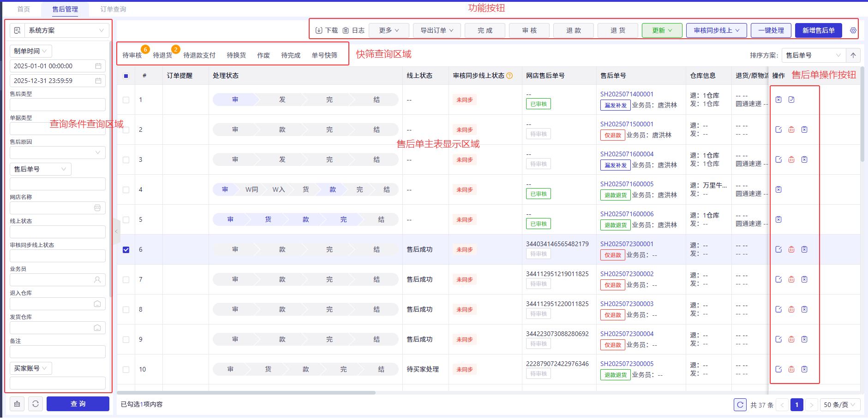868x419 pixels.
Task: Delete after-sale order SH2025071600004
Action: [791, 159]
